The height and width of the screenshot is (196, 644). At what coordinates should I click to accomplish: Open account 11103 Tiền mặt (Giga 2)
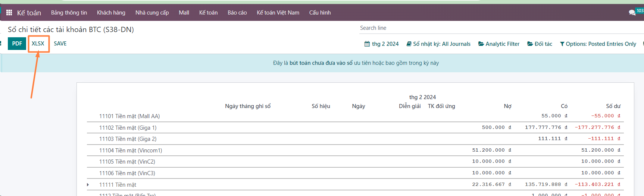pos(128,139)
